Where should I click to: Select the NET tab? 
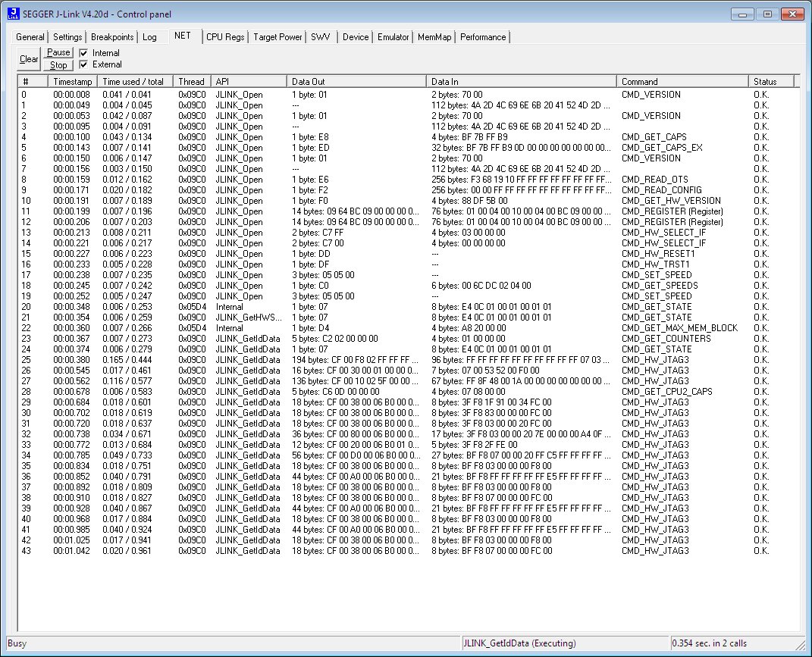tap(182, 35)
